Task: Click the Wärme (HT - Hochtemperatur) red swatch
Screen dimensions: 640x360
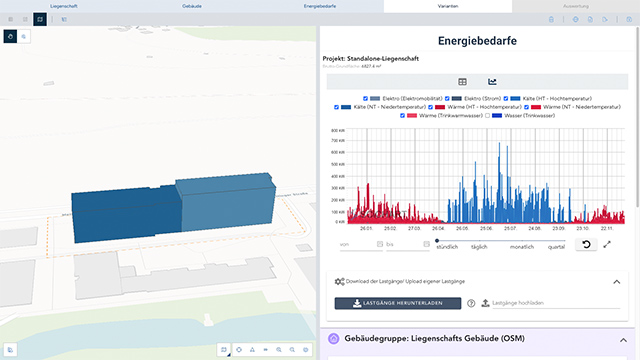Action: pos(440,107)
